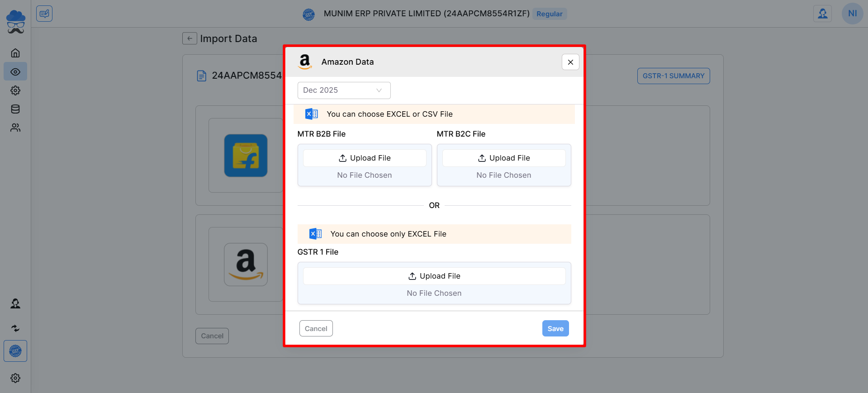Upload the MTR B2C file

point(504,158)
